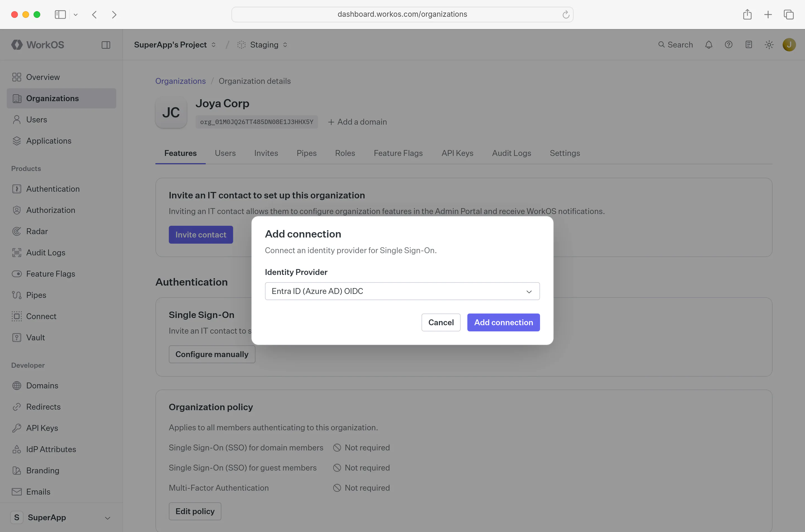Show Safari tab overview
The height and width of the screenshot is (532, 805).
(x=789, y=15)
